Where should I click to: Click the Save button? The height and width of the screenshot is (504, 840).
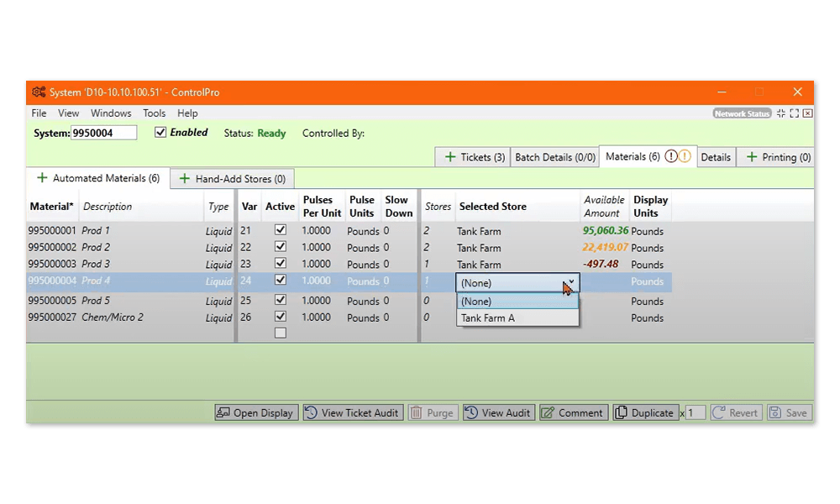pos(790,412)
